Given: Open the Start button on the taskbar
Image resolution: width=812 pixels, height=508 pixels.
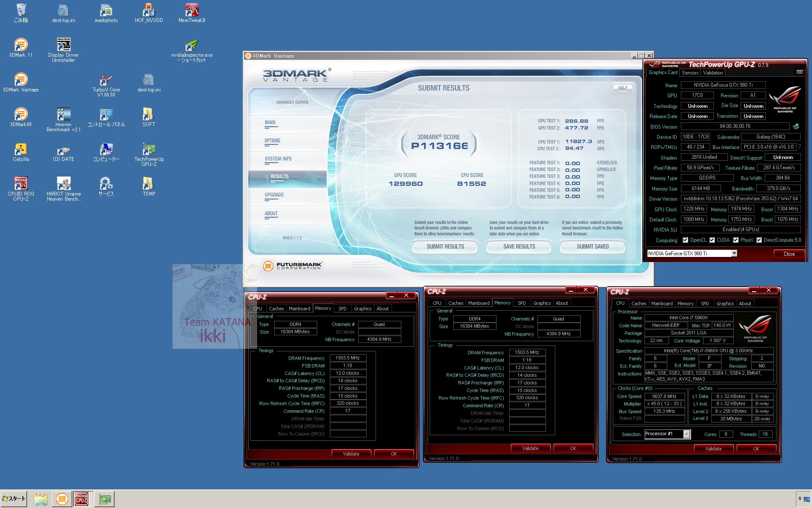Looking at the screenshot, I should [14, 499].
